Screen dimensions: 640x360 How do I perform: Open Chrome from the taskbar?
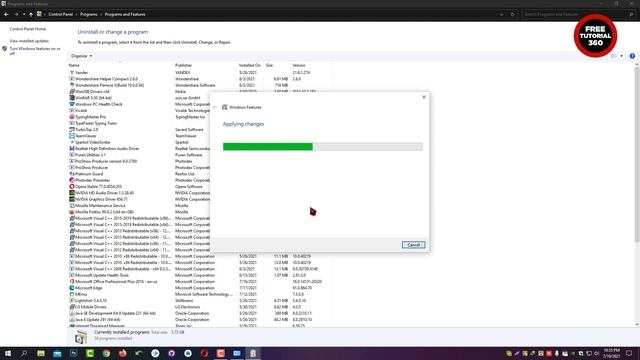click(x=106, y=353)
